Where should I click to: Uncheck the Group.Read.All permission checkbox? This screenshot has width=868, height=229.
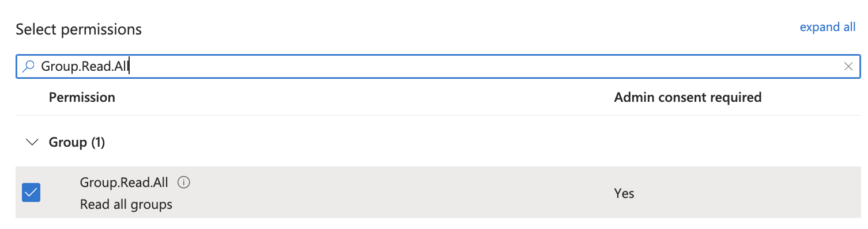point(31,192)
